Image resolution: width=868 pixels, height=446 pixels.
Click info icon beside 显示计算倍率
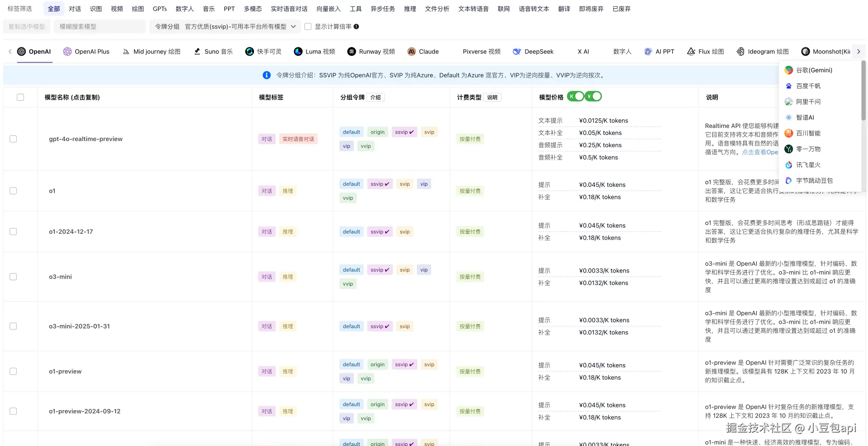click(x=356, y=27)
